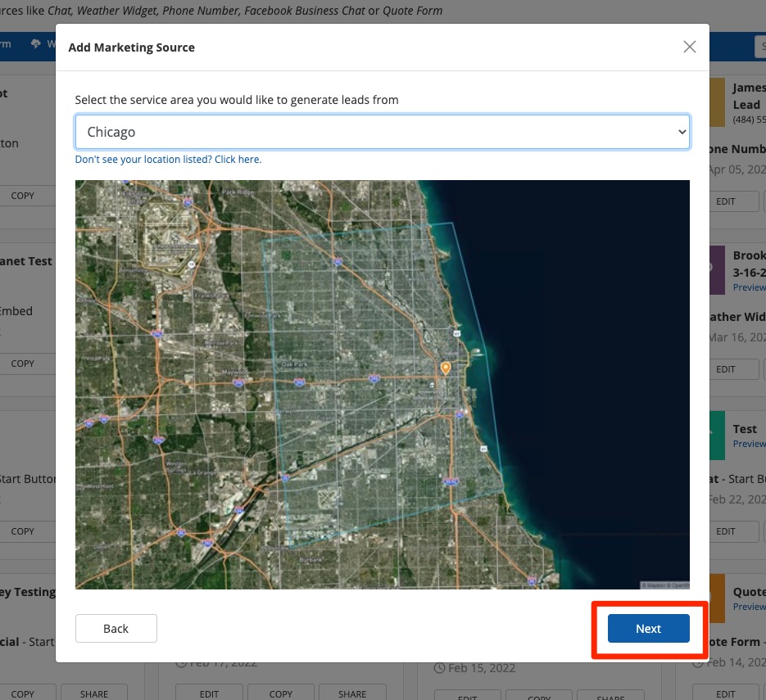Click the orange location pin on map
The height and width of the screenshot is (700, 766).
(446, 369)
